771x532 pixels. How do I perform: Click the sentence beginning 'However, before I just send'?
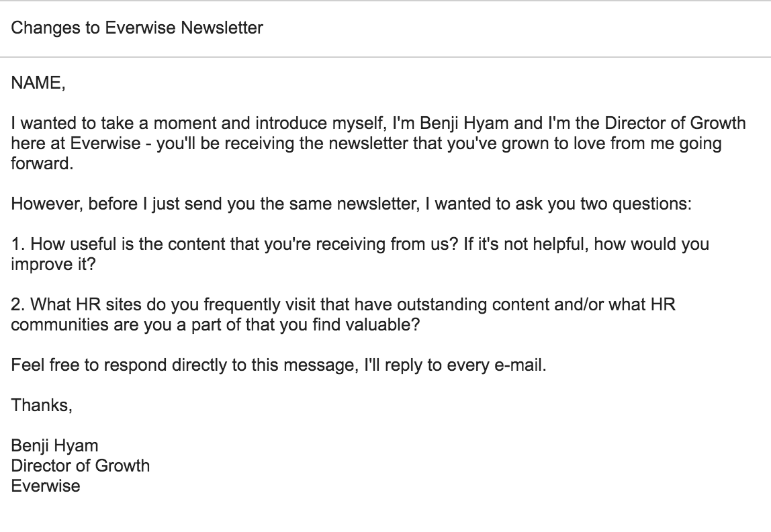click(x=351, y=204)
